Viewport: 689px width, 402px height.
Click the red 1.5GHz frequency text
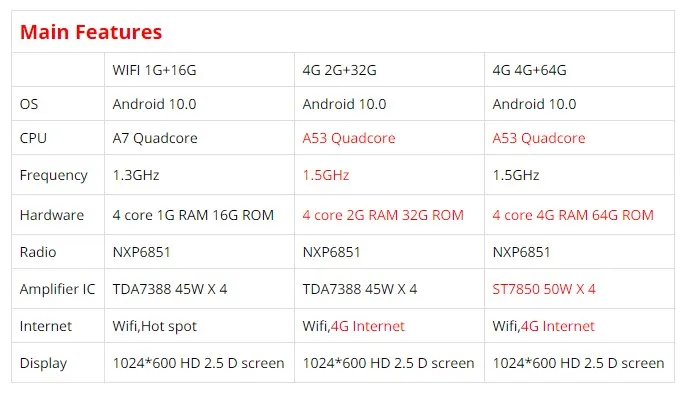326,175
